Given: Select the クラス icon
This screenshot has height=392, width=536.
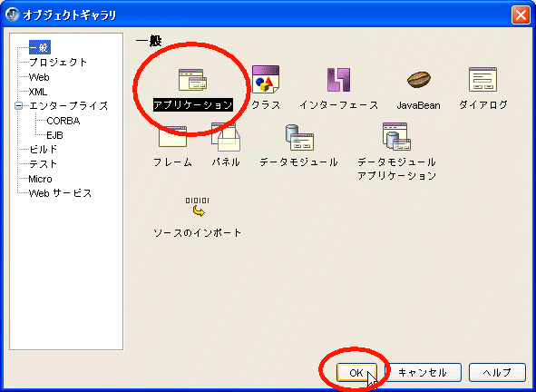Looking at the screenshot, I should [266, 79].
